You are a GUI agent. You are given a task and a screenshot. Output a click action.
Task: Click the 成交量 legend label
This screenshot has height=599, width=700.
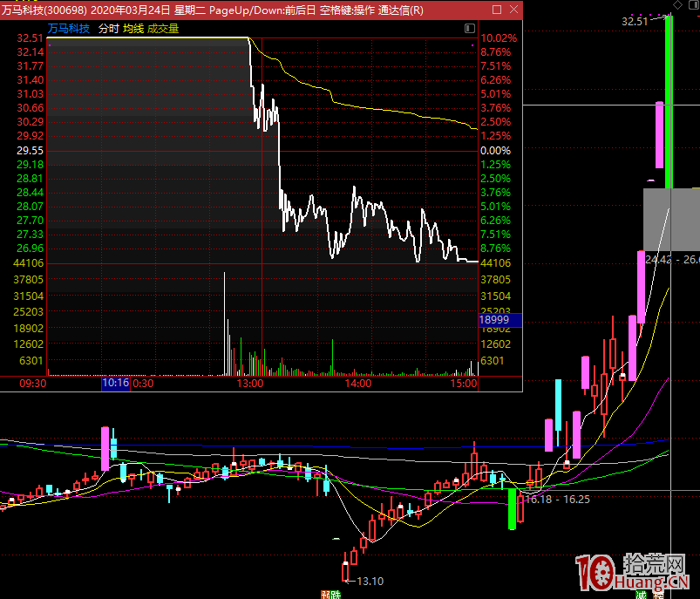[x=163, y=29]
